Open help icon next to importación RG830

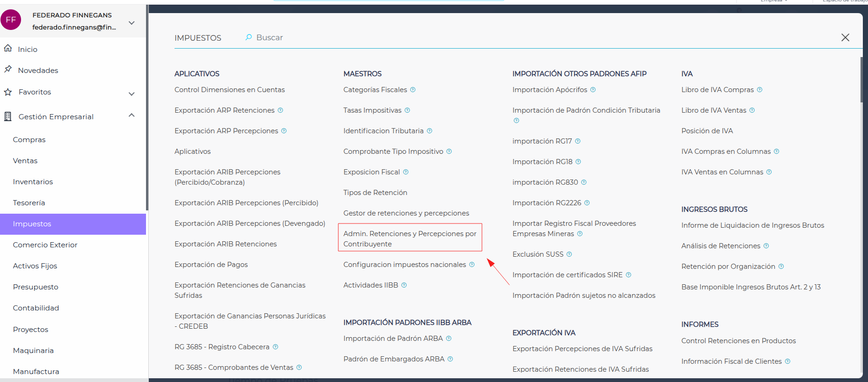pyautogui.click(x=584, y=182)
